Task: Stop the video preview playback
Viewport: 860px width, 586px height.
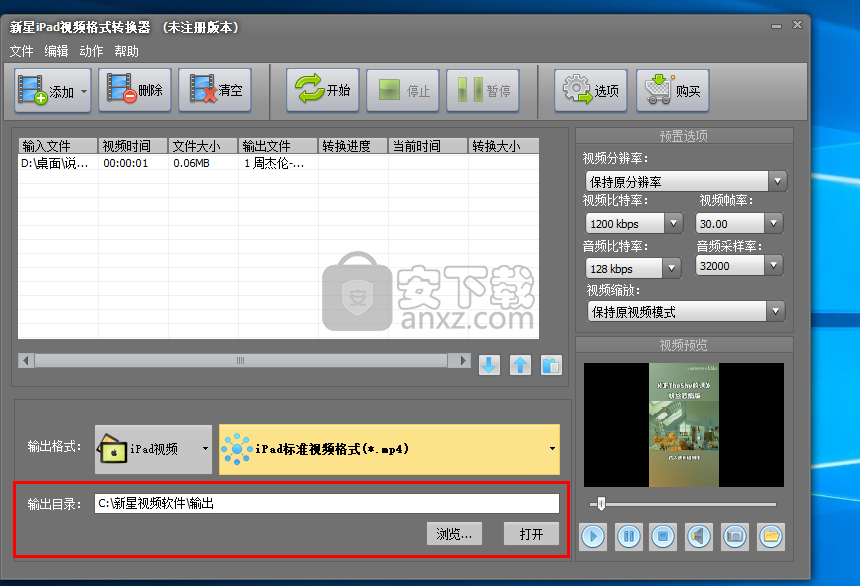Action: 663,536
